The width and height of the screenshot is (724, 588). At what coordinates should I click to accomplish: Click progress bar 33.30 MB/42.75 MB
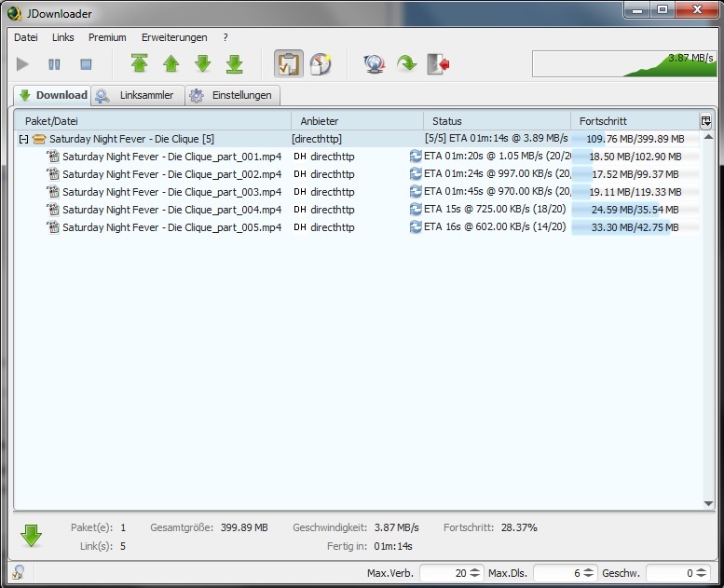[635, 227]
